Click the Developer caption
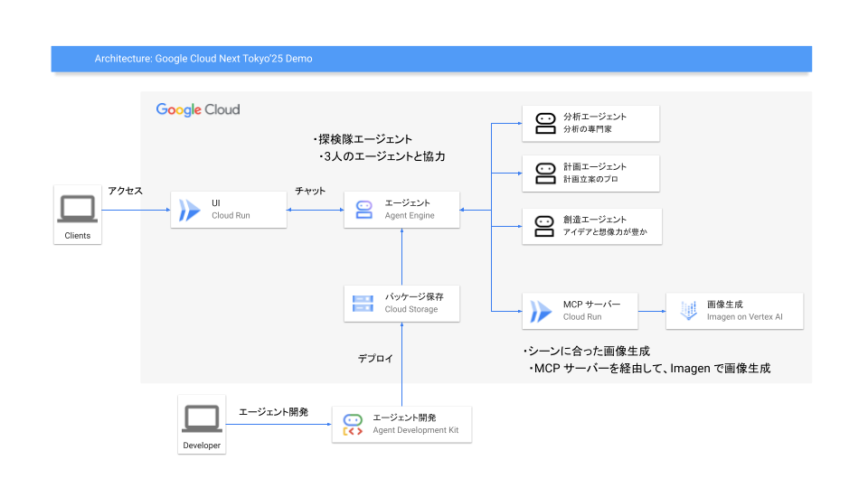Image resolution: width=868 pixels, height=488 pixels. click(x=202, y=446)
